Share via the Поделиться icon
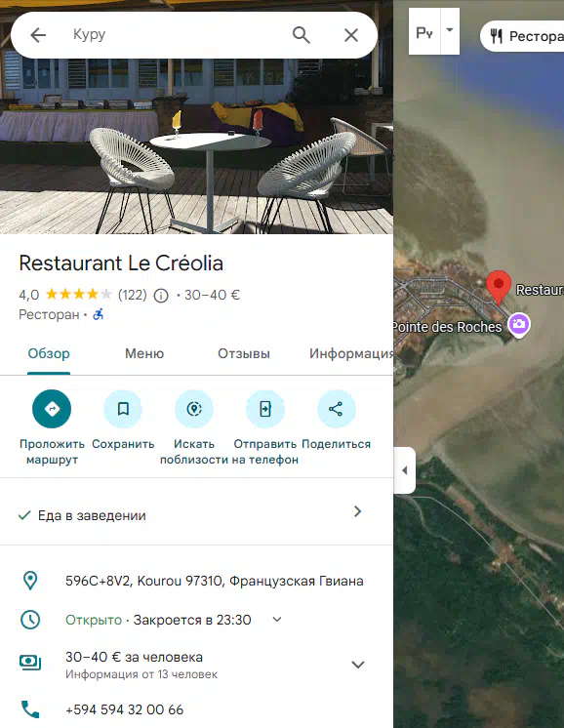Screen dimensions: 564x728 click(336, 409)
